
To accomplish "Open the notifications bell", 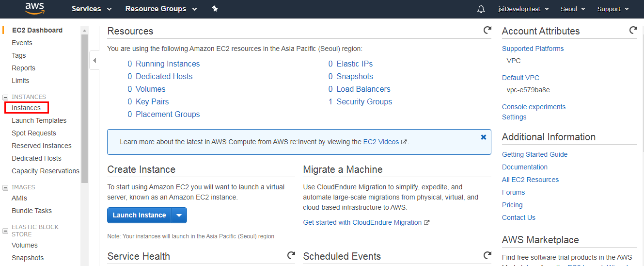I will (481, 9).
